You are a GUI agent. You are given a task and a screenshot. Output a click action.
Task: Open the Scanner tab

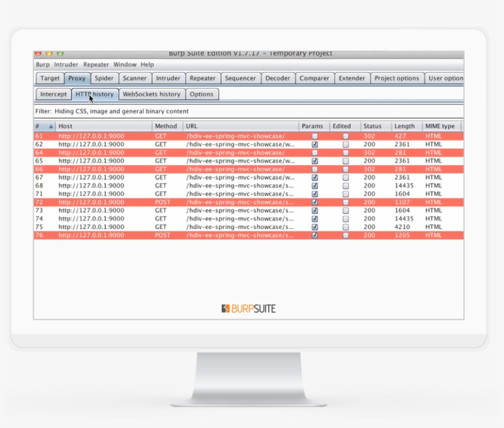[x=135, y=78]
